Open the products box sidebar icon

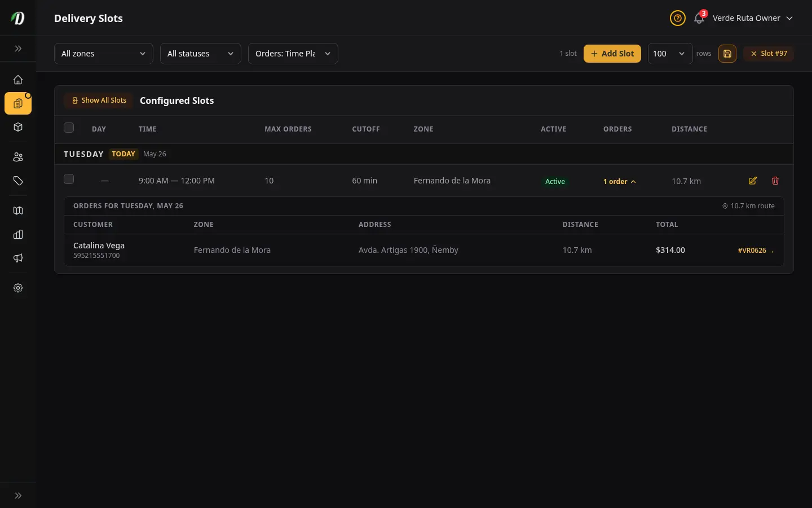(18, 127)
